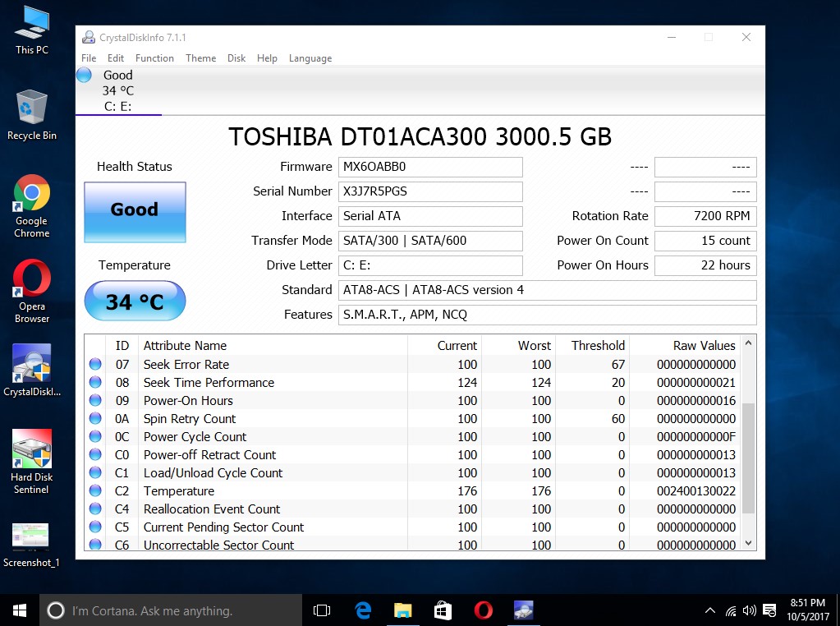
Task: Open Microsoft Edge from the taskbar
Action: pos(363,610)
